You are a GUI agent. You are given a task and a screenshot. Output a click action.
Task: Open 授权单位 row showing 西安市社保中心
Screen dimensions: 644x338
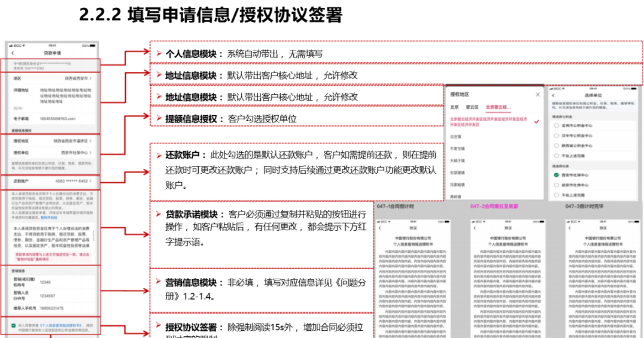[52, 153]
